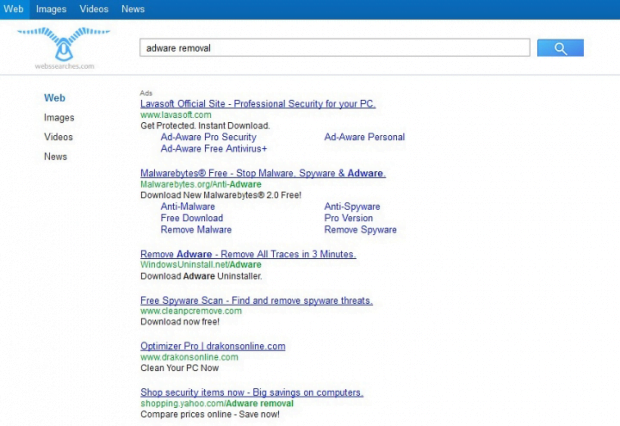The height and width of the screenshot is (426, 620).
Task: Open Lavasoft Official Site ad link
Action: (258, 104)
